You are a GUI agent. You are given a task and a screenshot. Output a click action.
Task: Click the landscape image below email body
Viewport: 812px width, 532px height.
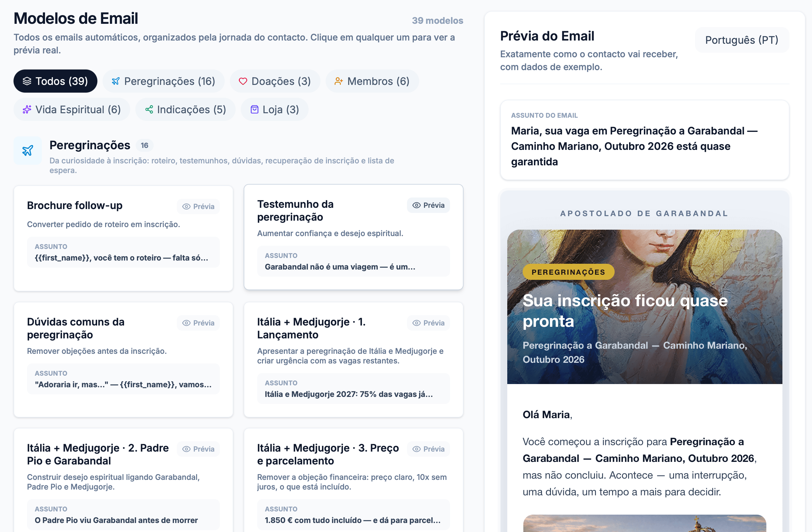645,523
